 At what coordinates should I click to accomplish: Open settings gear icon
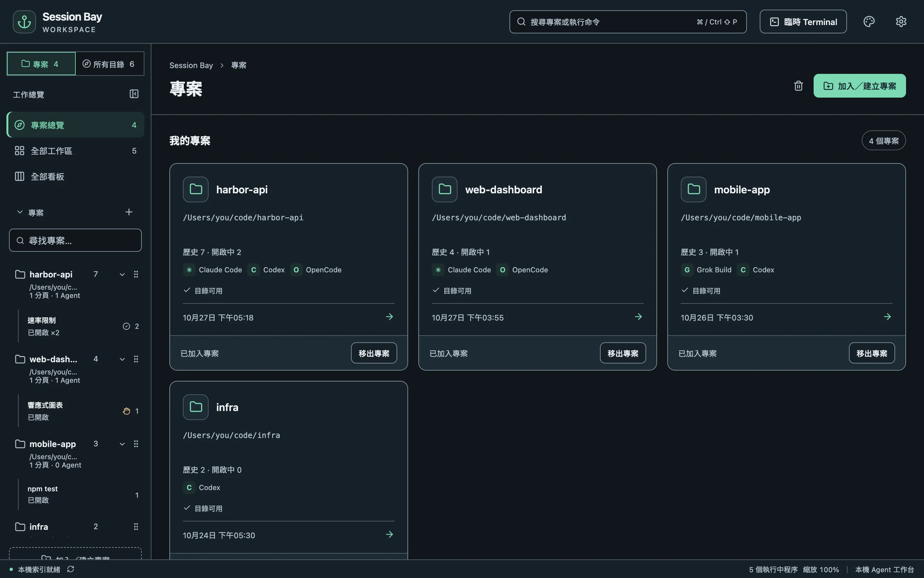coord(901,22)
